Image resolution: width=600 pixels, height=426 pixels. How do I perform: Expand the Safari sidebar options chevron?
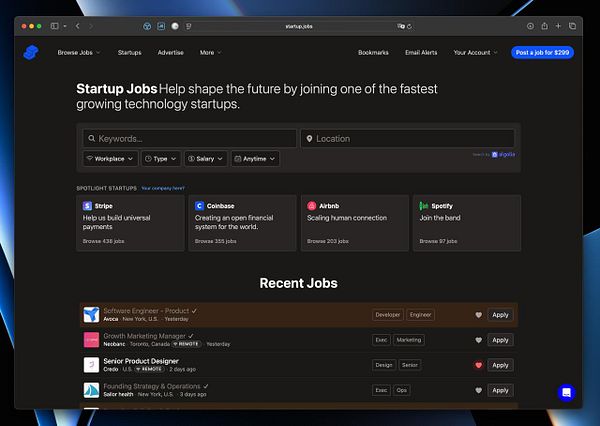(x=65, y=26)
